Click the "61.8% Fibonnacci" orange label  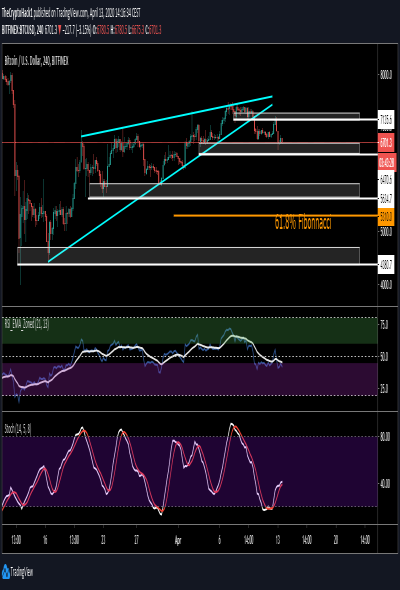tap(303, 223)
